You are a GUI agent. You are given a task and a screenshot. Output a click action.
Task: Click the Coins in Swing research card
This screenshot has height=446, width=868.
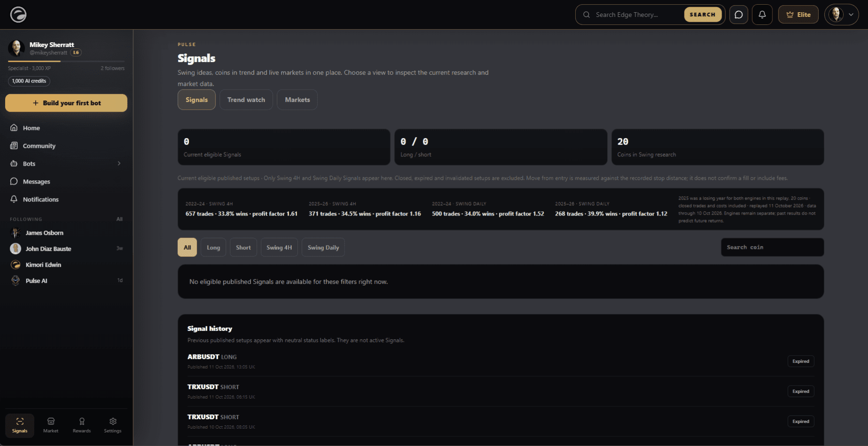717,147
